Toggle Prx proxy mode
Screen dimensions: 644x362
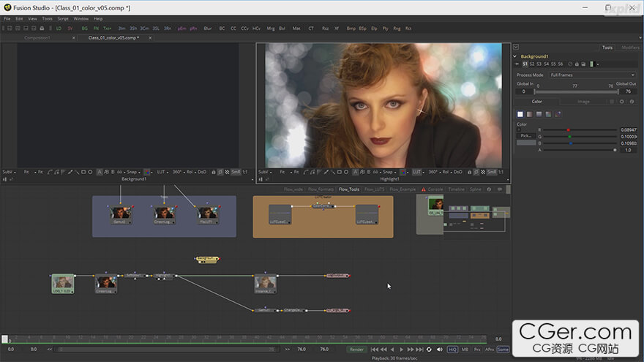[x=477, y=350]
